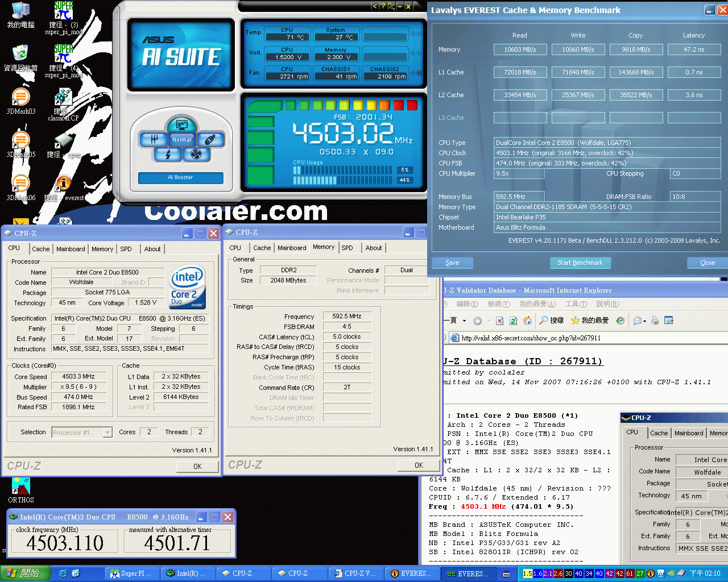Open the 編輯(E) menu in Internet Explorer
The image size is (728, 582).
tap(467, 304)
